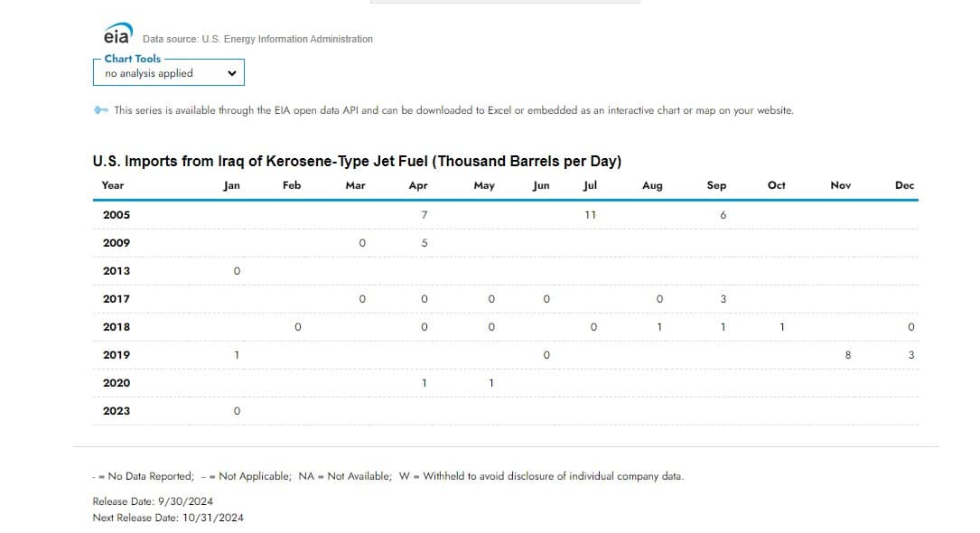Viewport: 980px width, 533px height.
Task: Select the 2018 year row label
Action: coord(117,327)
